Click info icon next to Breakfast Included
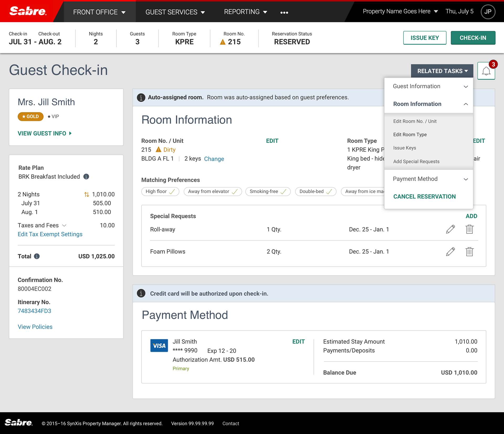Screen dimensions: 504x434 coord(86,177)
